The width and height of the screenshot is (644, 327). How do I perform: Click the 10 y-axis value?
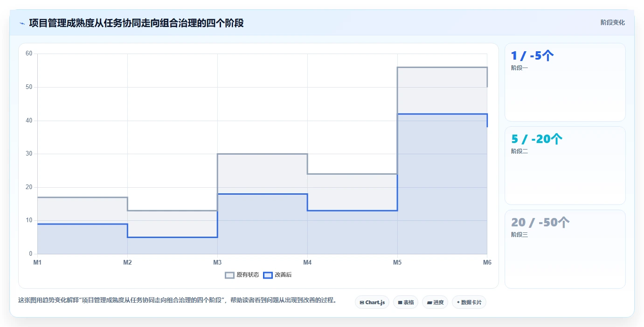(29, 220)
